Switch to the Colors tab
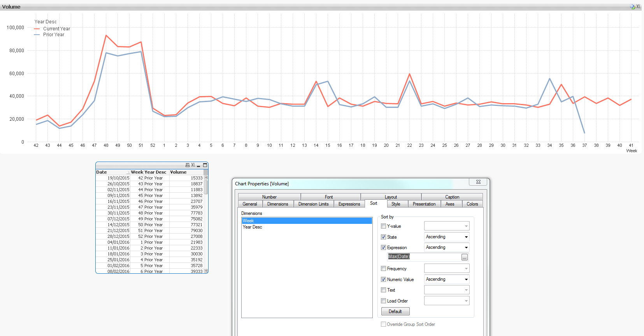 click(472, 204)
